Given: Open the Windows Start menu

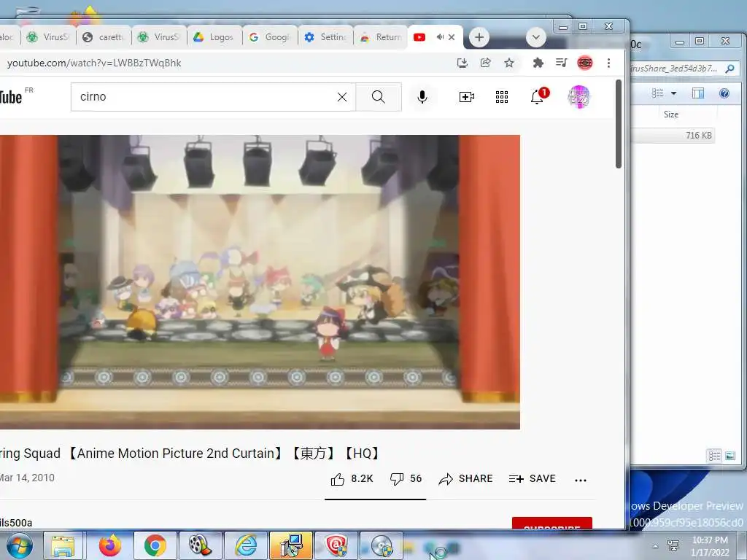Looking at the screenshot, I should (x=19, y=545).
